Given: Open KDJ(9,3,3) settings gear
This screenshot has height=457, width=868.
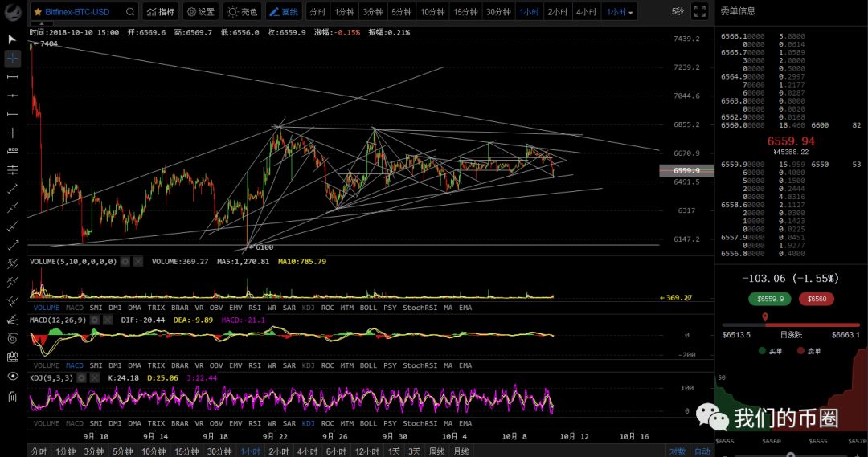Looking at the screenshot, I should [81, 377].
